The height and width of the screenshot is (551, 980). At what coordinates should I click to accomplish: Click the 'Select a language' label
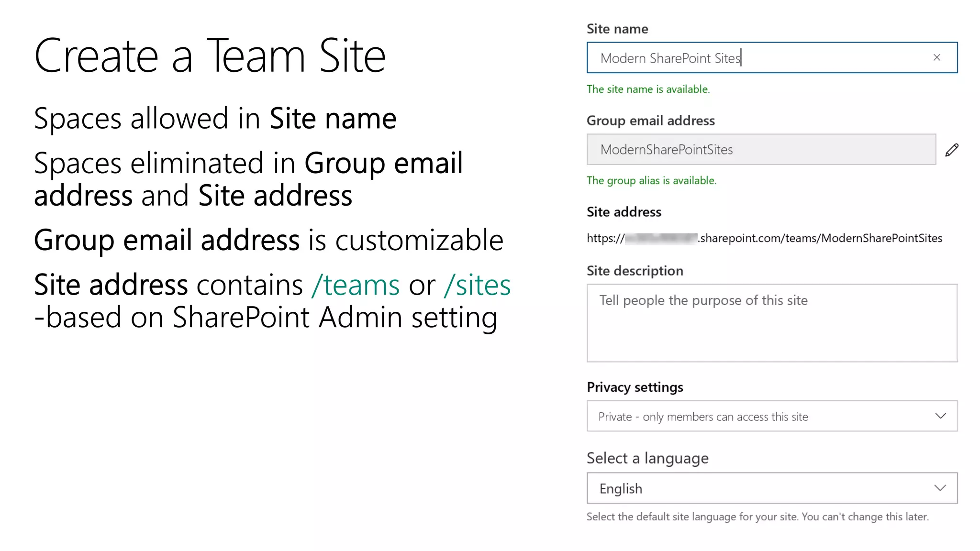coord(647,458)
